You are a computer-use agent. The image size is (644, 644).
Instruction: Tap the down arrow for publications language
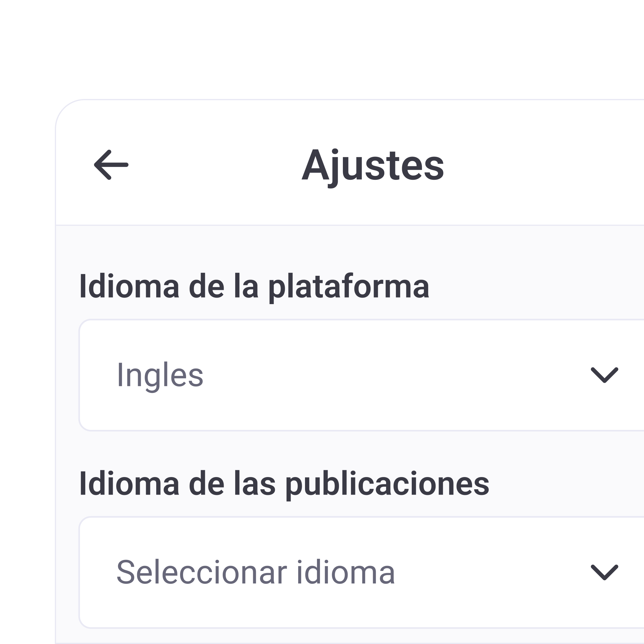click(604, 572)
